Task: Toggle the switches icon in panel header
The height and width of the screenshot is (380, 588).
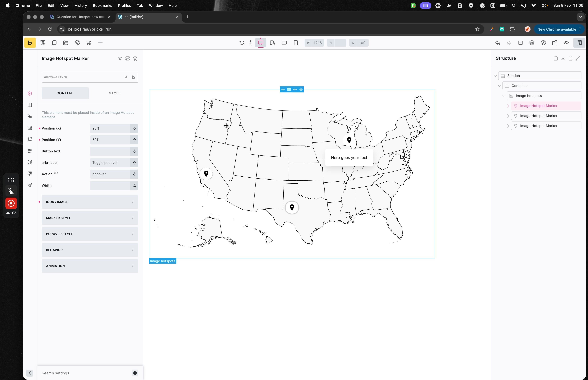Action: [x=128, y=58]
